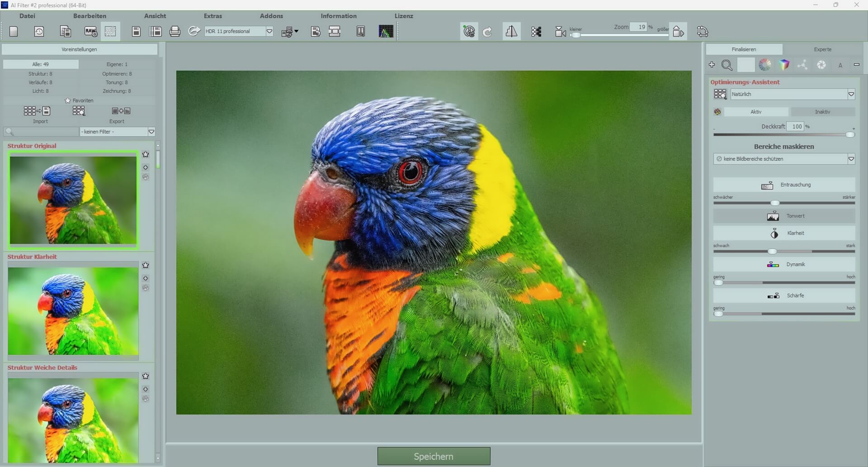Open the Extras menu

tap(213, 16)
